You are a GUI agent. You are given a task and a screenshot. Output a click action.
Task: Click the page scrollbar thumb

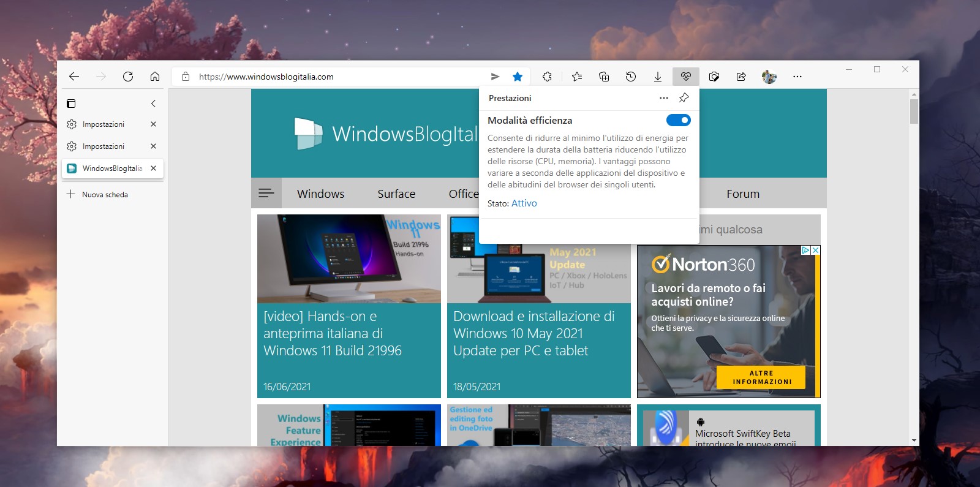coord(914,111)
